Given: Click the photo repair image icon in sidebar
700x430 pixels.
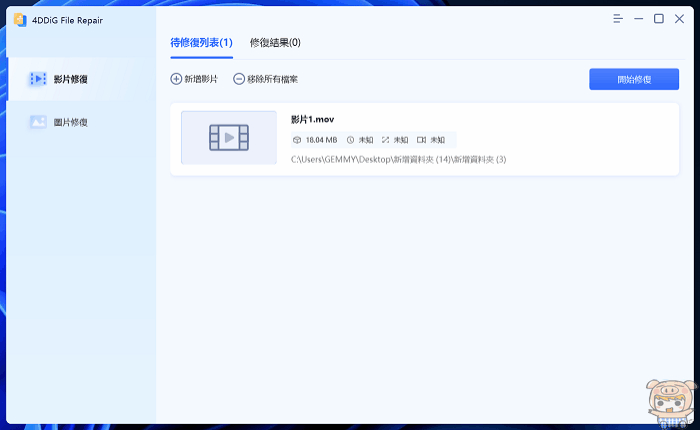Looking at the screenshot, I should [x=38, y=122].
